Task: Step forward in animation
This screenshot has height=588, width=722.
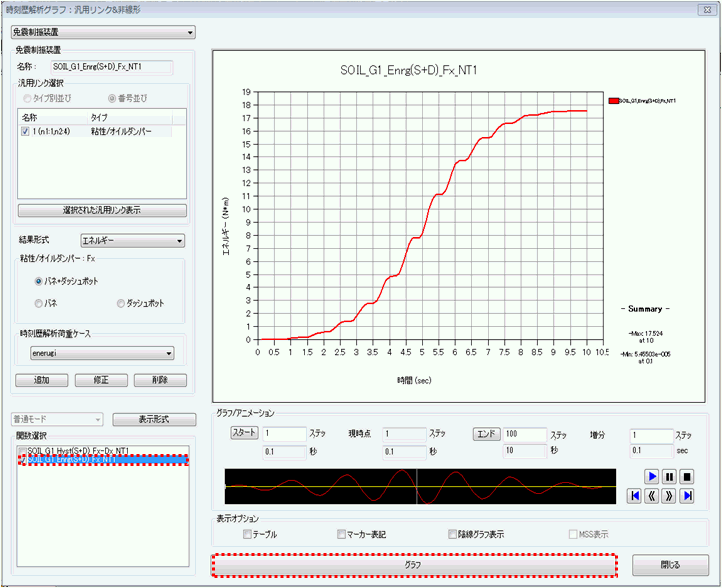Action: pyautogui.click(x=669, y=495)
